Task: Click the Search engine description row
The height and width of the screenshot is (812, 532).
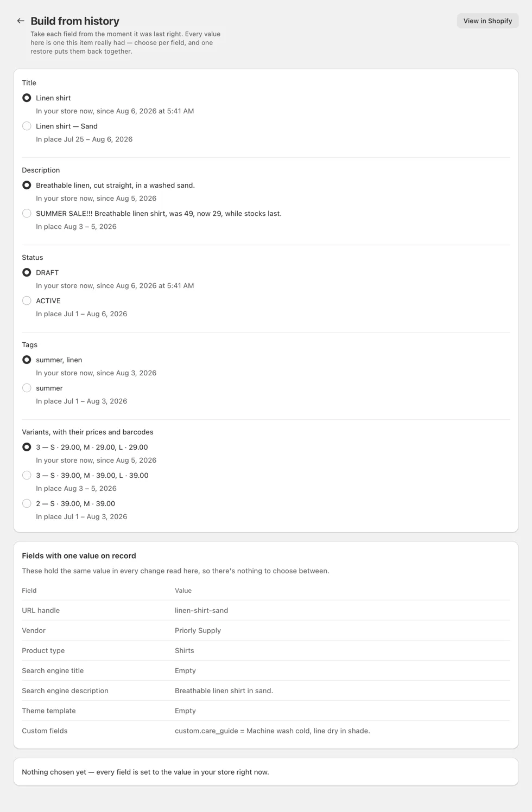Action: pyautogui.click(x=266, y=690)
